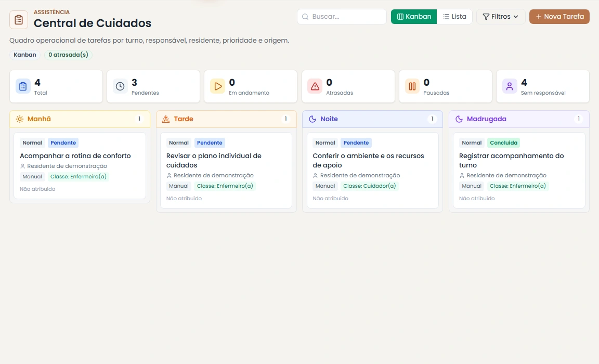The height and width of the screenshot is (364, 599).
Task: Switch to Lista view
Action: click(x=454, y=17)
